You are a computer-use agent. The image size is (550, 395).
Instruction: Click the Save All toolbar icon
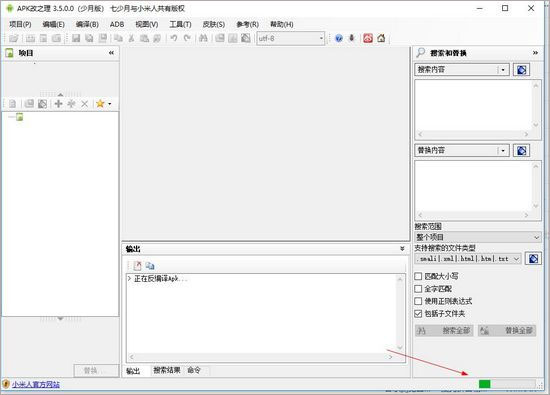click(89, 38)
